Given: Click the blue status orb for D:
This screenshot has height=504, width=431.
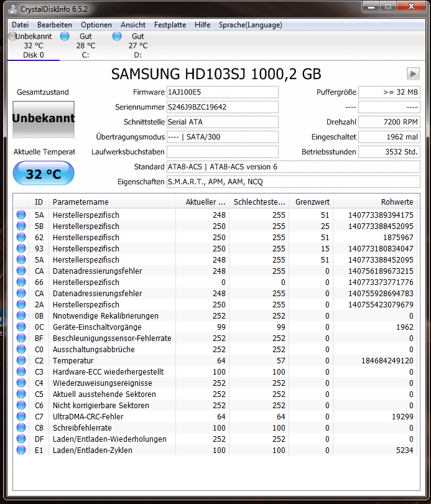Looking at the screenshot, I should [117, 36].
